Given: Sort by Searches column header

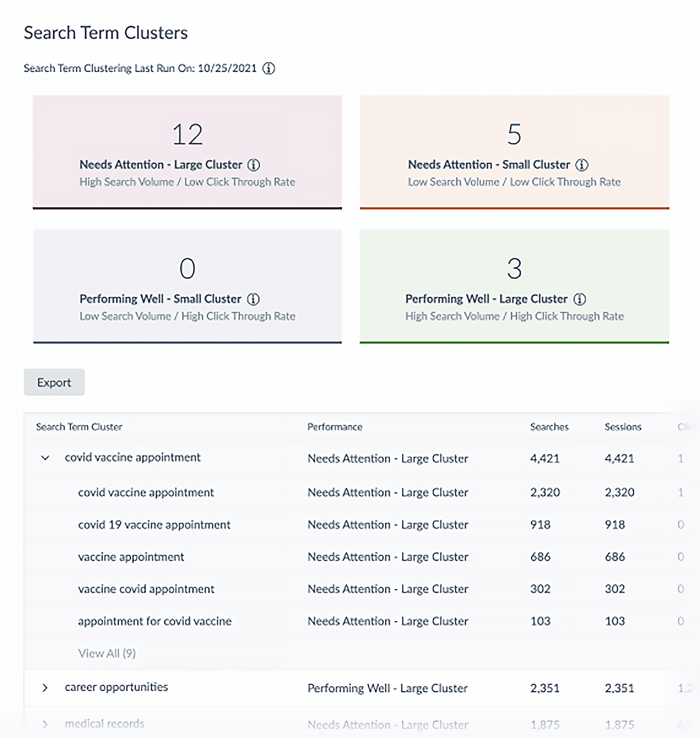Looking at the screenshot, I should click(x=549, y=427).
